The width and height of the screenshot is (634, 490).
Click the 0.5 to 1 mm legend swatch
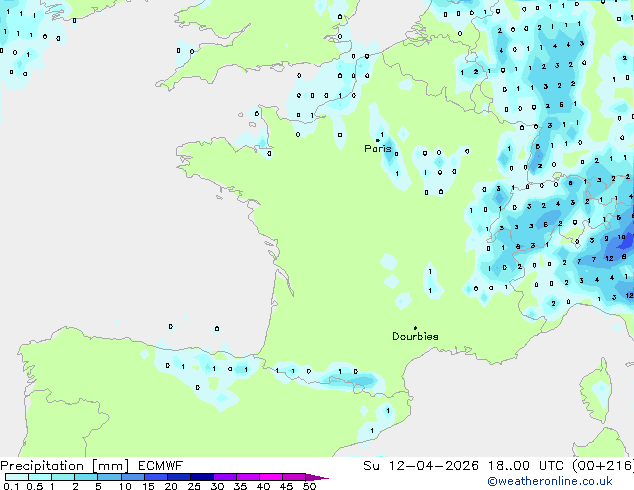[40, 477]
